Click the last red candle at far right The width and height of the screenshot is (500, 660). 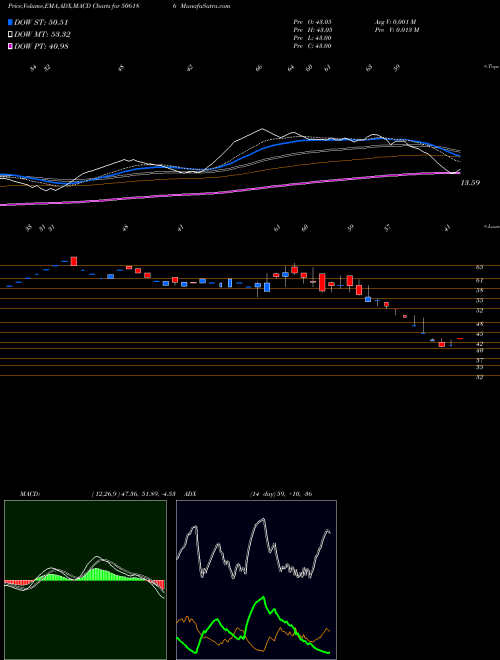coord(460,338)
